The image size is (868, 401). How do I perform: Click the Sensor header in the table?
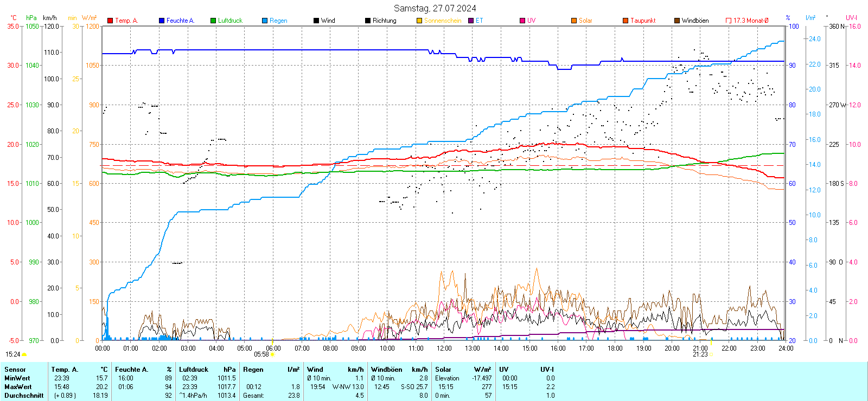tap(15, 370)
